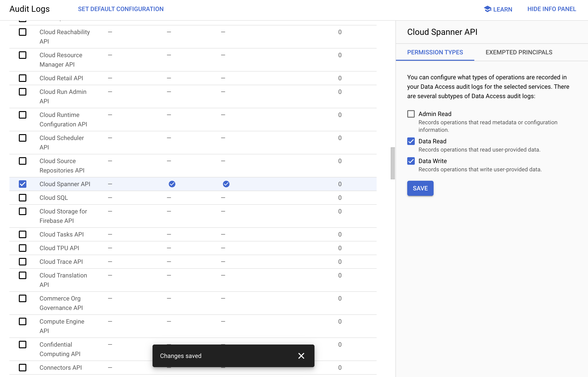
Task: Select the PERMISSION TYPES tab
Action: [x=435, y=52]
